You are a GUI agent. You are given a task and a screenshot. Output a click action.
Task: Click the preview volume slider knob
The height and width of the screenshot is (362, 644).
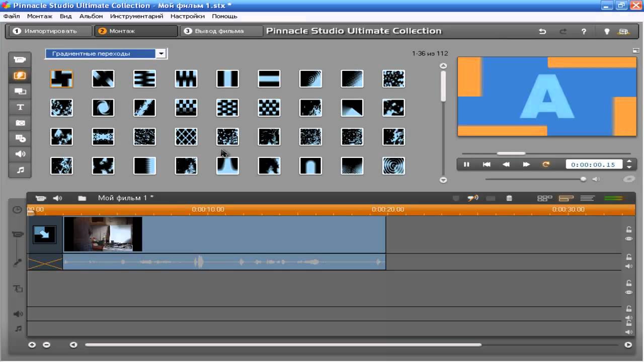pyautogui.click(x=583, y=179)
